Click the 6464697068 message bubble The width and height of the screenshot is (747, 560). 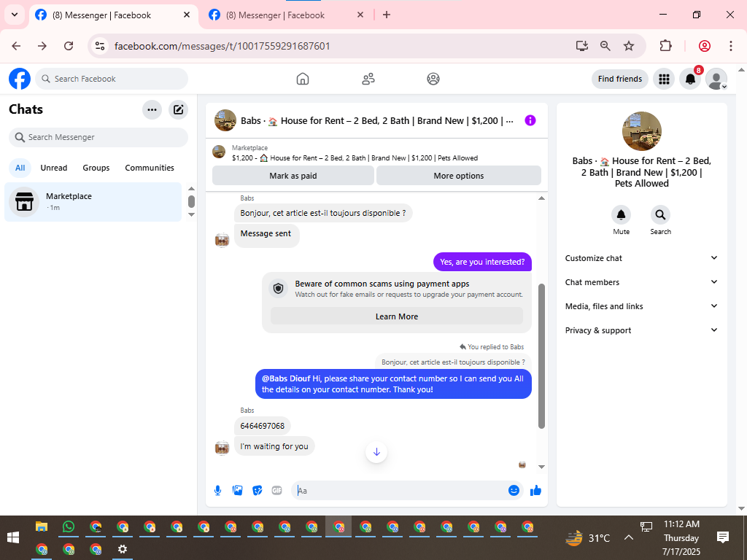pyautogui.click(x=263, y=426)
